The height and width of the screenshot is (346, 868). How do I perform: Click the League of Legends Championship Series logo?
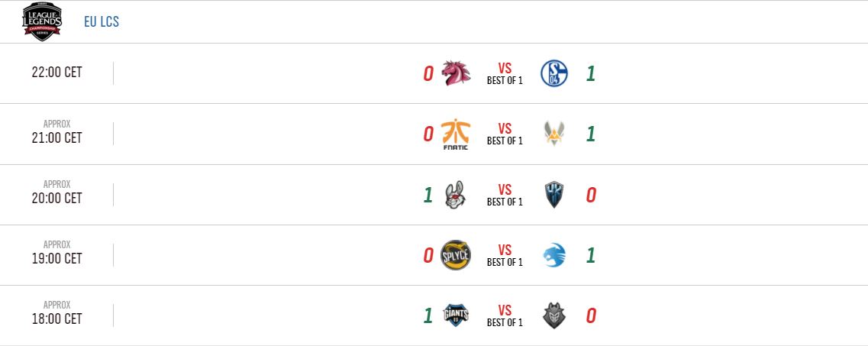tap(42, 21)
